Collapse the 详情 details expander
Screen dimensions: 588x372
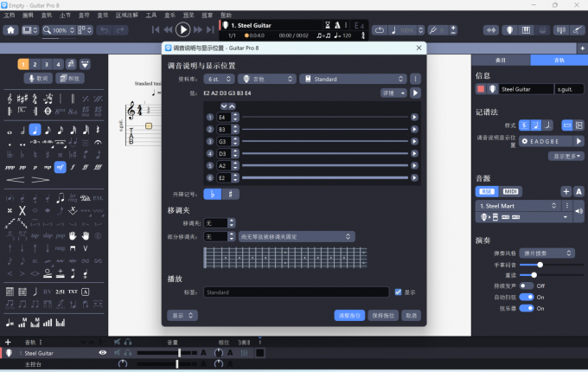coord(393,93)
